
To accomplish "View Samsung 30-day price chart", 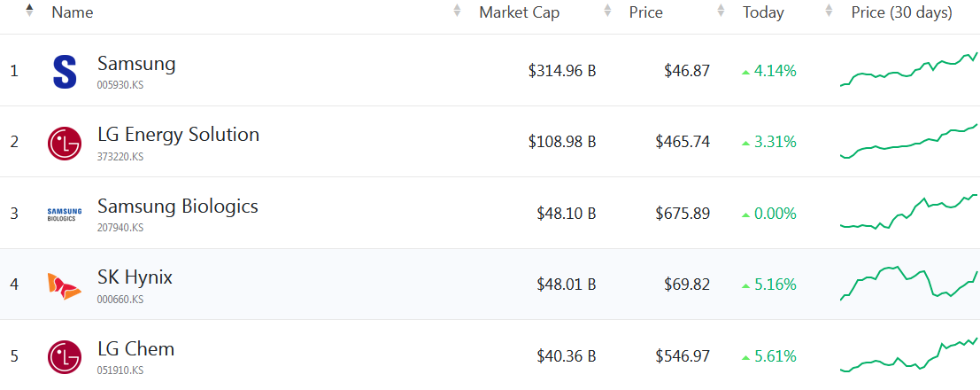I will coord(907,70).
